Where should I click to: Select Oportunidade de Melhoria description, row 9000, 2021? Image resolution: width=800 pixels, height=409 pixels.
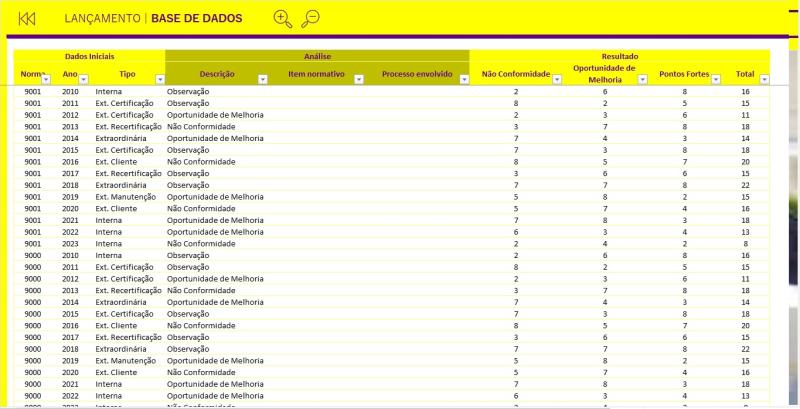coord(215,384)
